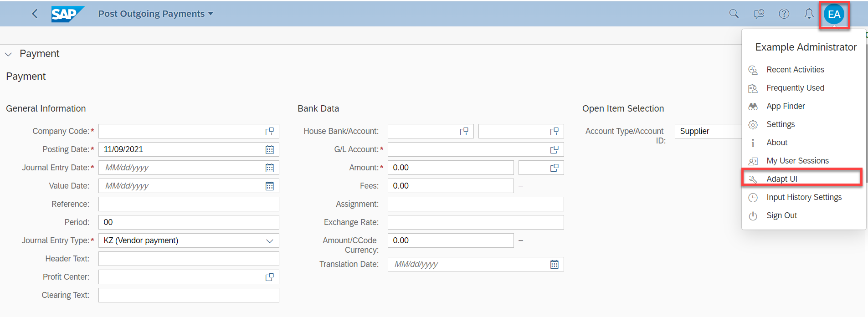Sign Out from user menu
The width and height of the screenshot is (868, 317).
(804, 215)
